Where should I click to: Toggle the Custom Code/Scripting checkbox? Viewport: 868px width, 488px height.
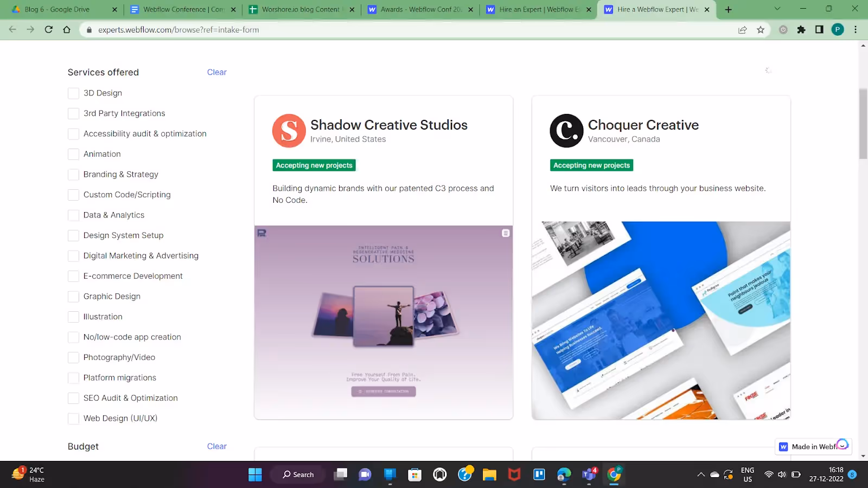pos(73,195)
